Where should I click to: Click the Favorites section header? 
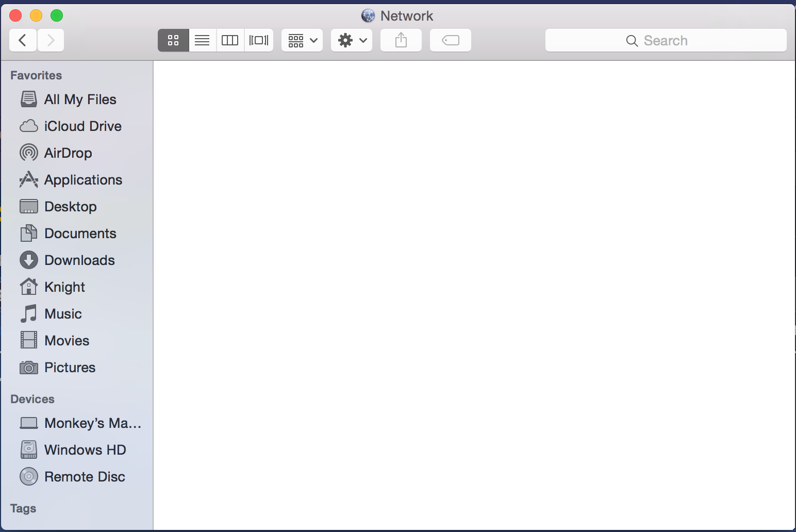36,75
